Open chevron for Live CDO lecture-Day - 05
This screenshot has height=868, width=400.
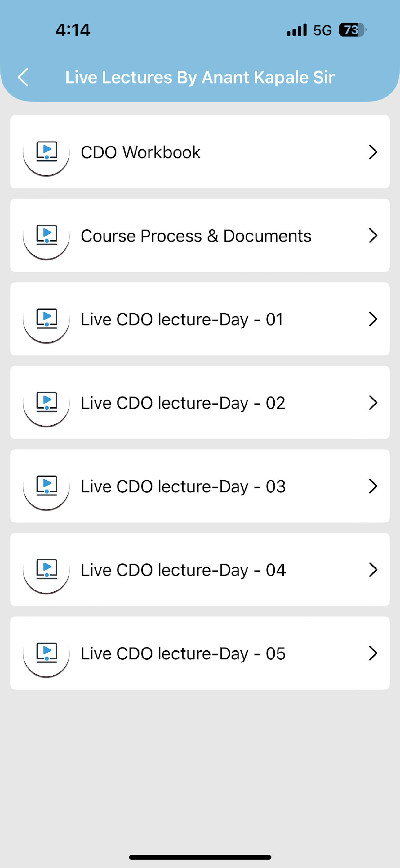click(x=373, y=653)
